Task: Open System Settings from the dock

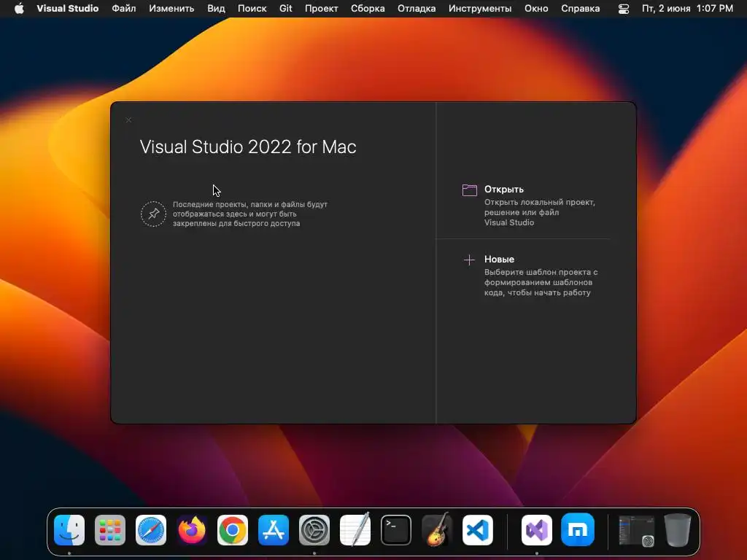Action: tap(314, 530)
